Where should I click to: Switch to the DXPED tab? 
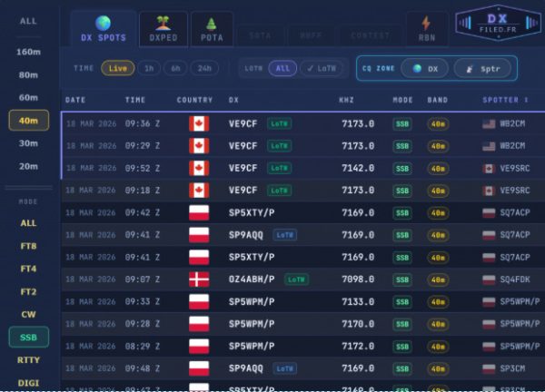[x=163, y=29]
